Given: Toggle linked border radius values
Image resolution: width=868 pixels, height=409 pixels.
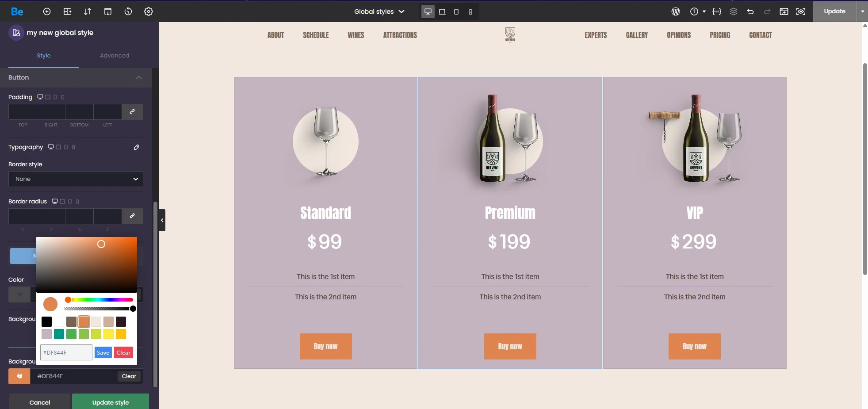Looking at the screenshot, I should coord(132,216).
